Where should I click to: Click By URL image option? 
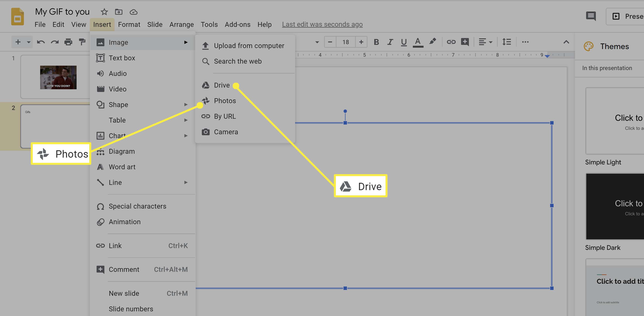click(225, 116)
